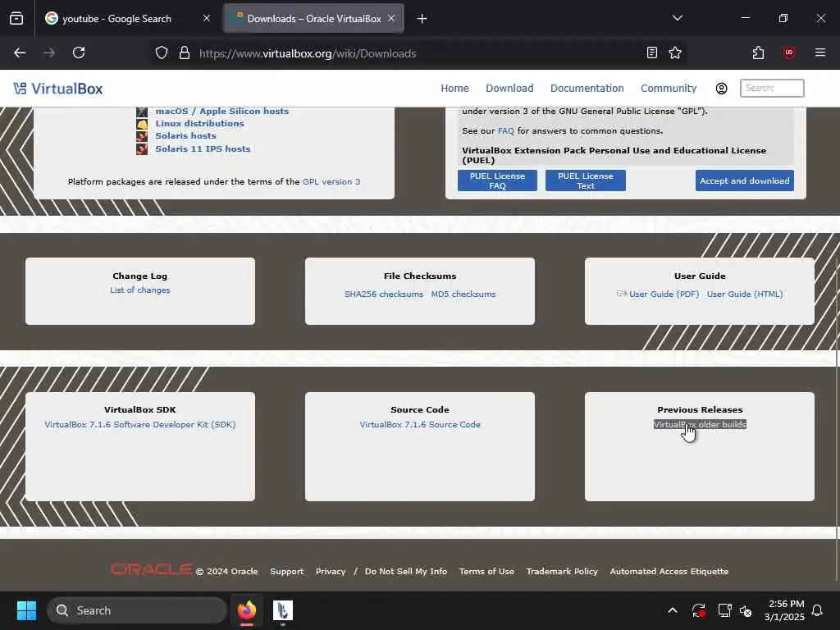Open VirtualBox 7.1.6 Source Code link
Viewport: 840px width, 630px height.
[419, 424]
